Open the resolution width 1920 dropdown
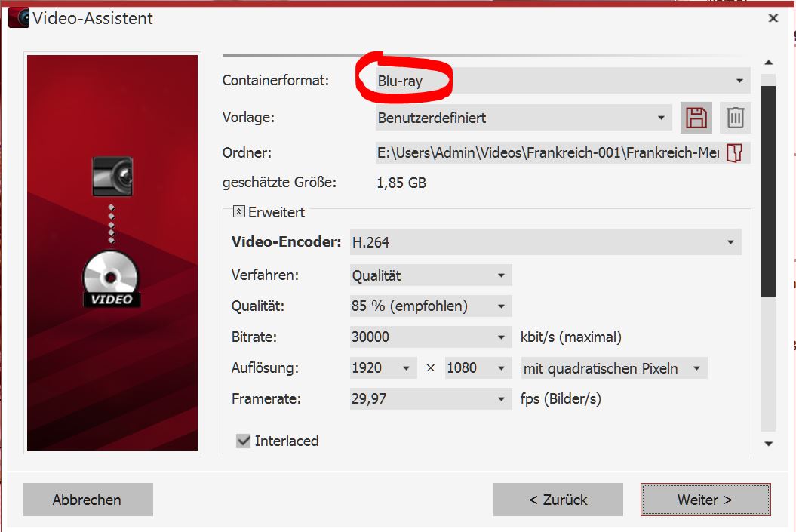 tap(383, 368)
